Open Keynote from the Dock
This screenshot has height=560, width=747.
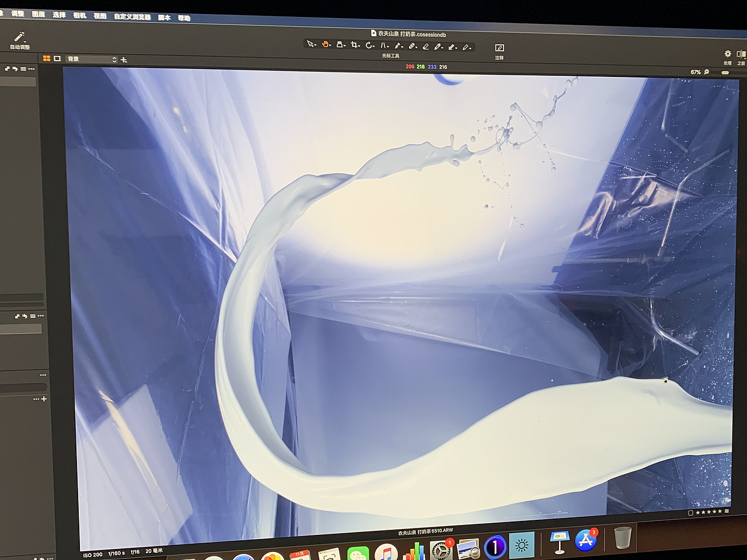click(559, 542)
